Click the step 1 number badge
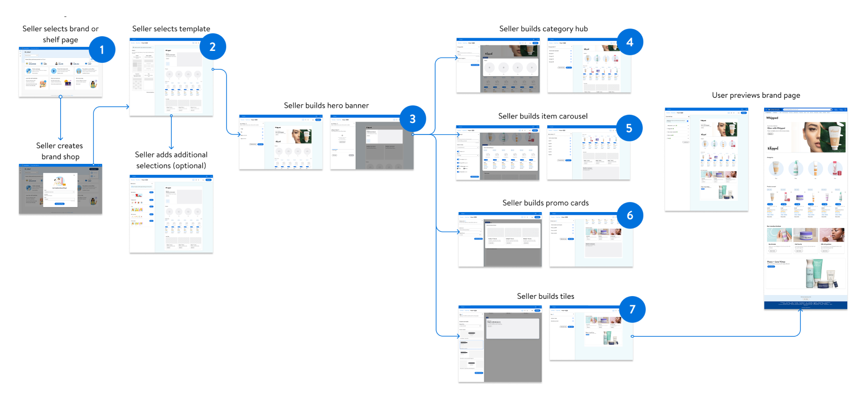This screenshot has width=868, height=403. point(102,50)
